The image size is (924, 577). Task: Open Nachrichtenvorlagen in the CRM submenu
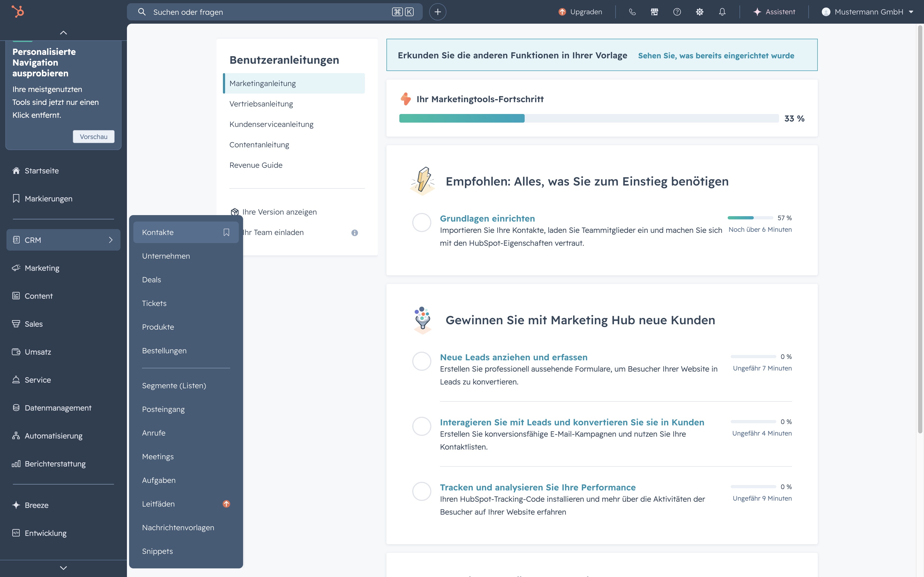click(186, 527)
